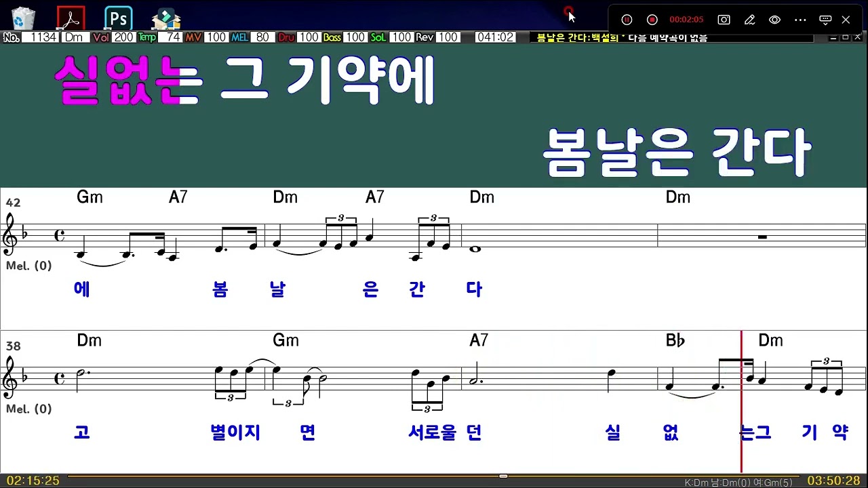Screen dimensions: 868x488
Task: Click the lyric syllable 날 in staff 42
Action: coord(277,289)
